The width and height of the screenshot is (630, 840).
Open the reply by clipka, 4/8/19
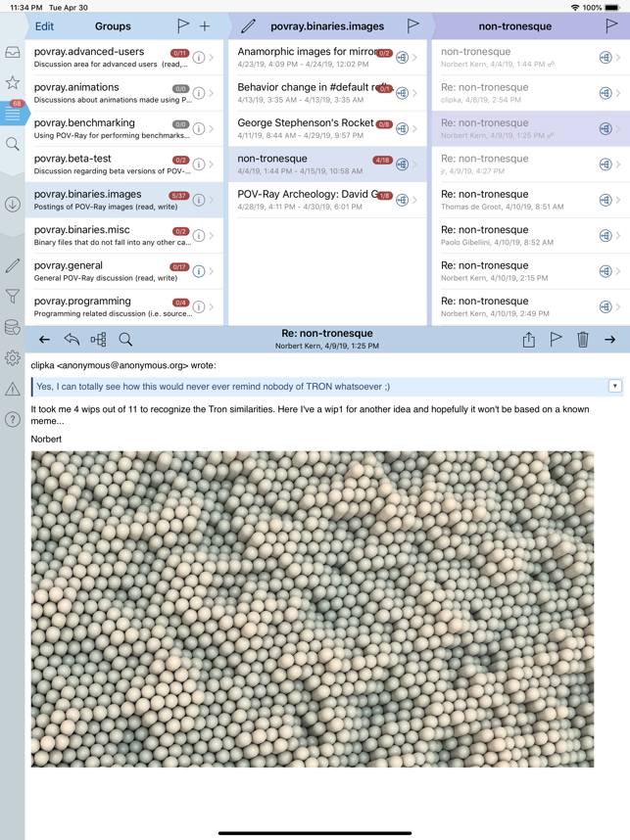pyautogui.click(x=531, y=93)
